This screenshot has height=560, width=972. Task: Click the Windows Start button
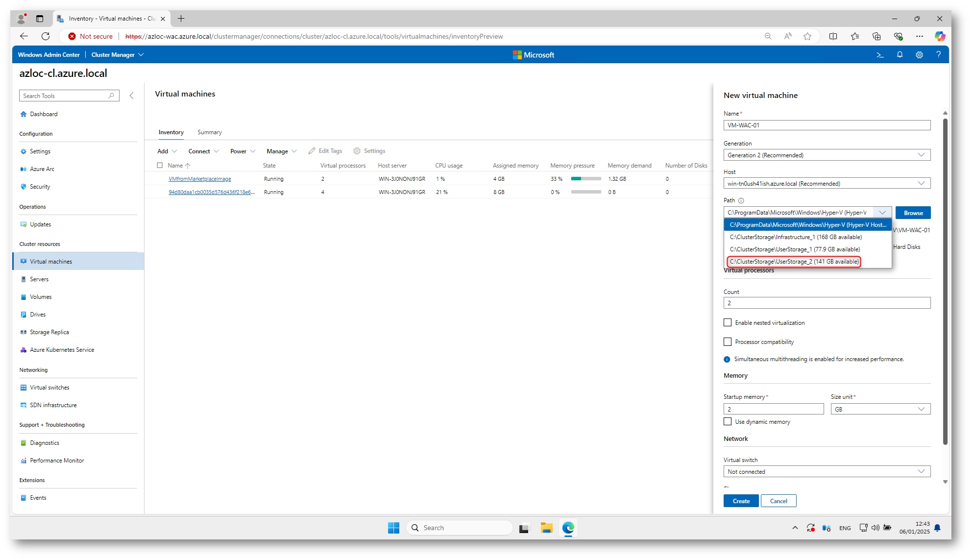(x=393, y=528)
